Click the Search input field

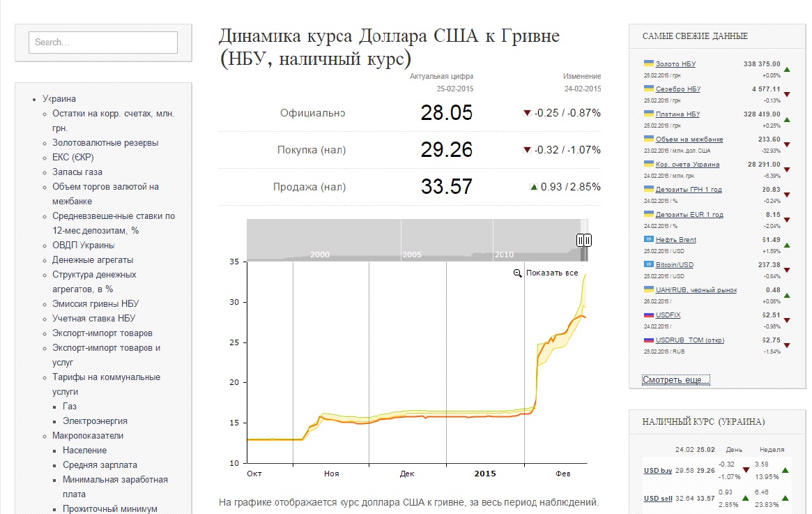[102, 43]
